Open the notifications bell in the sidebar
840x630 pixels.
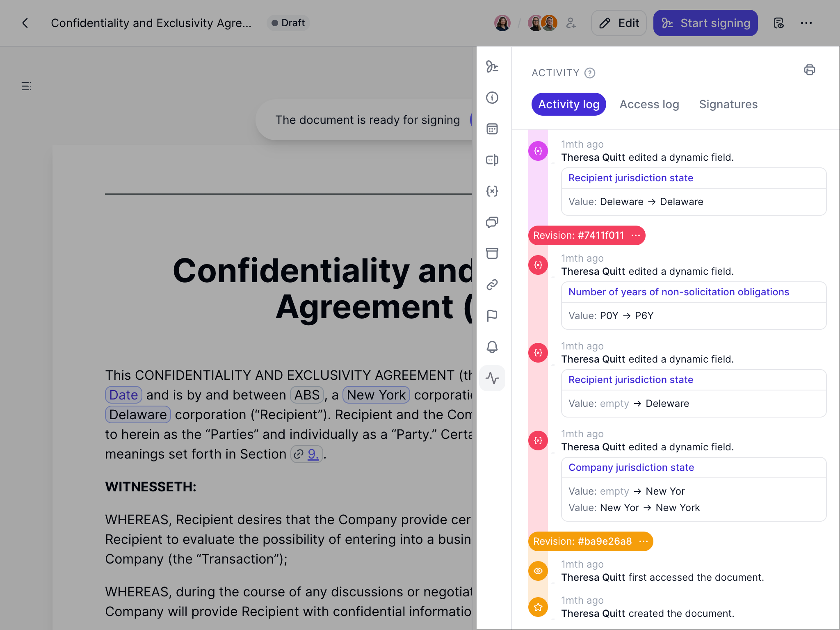pyautogui.click(x=492, y=347)
